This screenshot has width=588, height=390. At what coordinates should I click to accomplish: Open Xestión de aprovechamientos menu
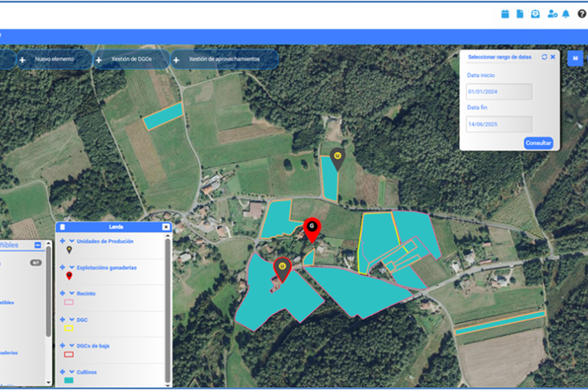coord(225,60)
